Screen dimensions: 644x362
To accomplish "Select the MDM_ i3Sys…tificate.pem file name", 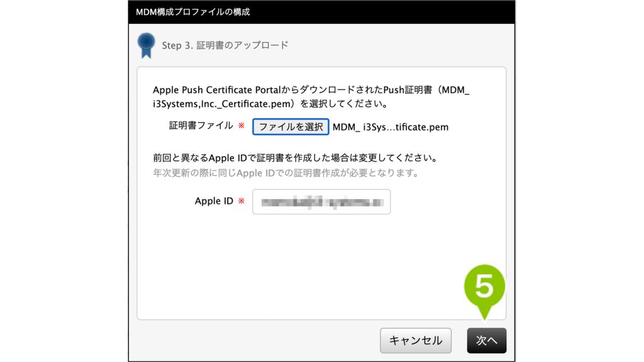I will point(390,127).
